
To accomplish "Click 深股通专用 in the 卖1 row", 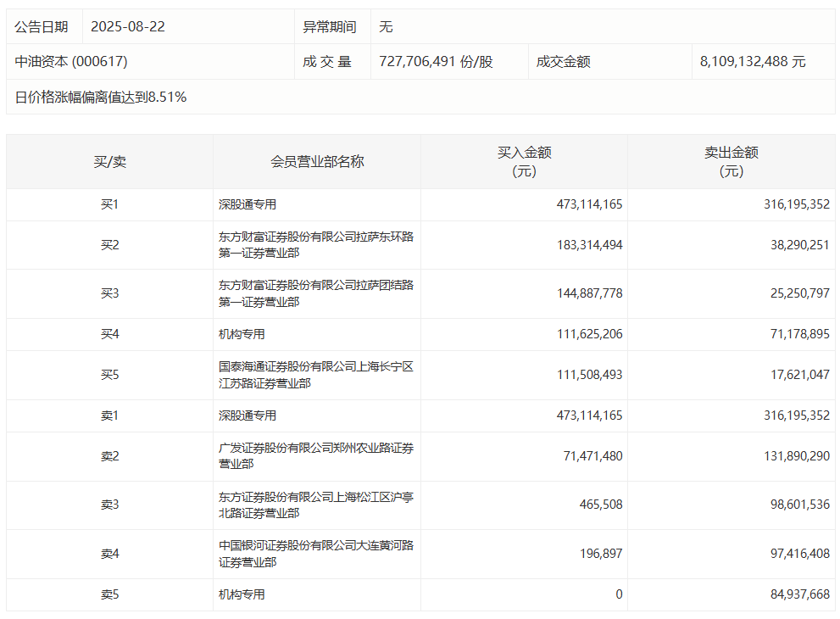I will (248, 415).
